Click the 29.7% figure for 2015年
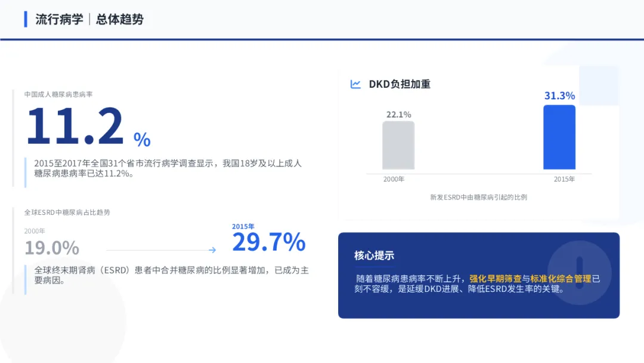 coord(268,242)
